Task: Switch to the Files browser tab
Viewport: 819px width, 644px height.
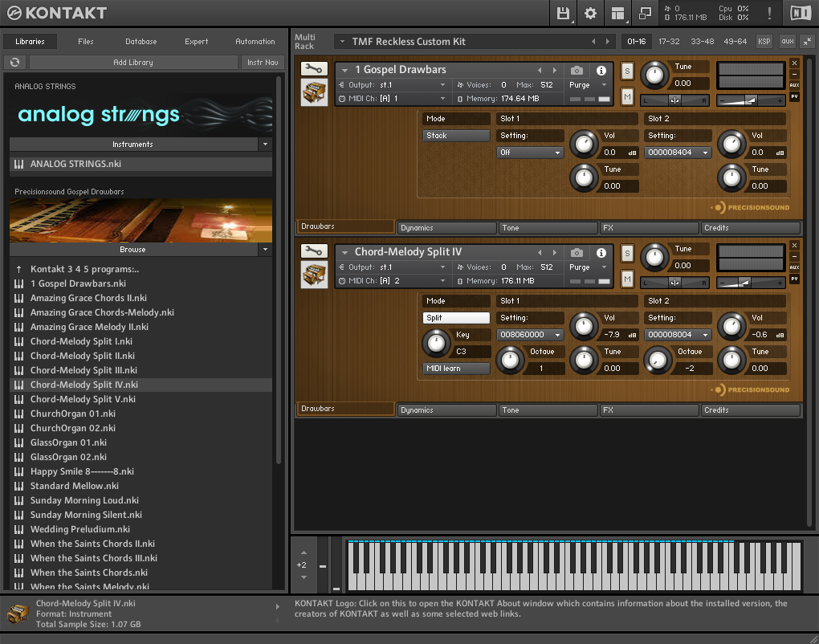Action: (x=86, y=41)
